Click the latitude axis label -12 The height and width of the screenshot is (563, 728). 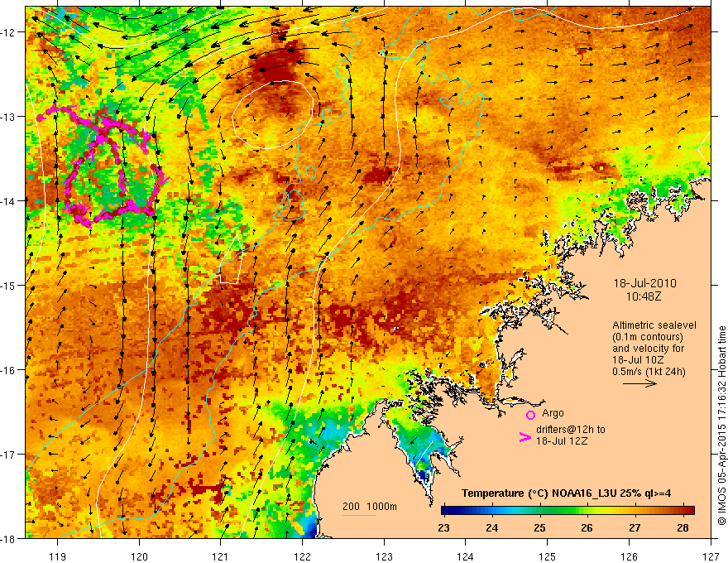point(8,32)
